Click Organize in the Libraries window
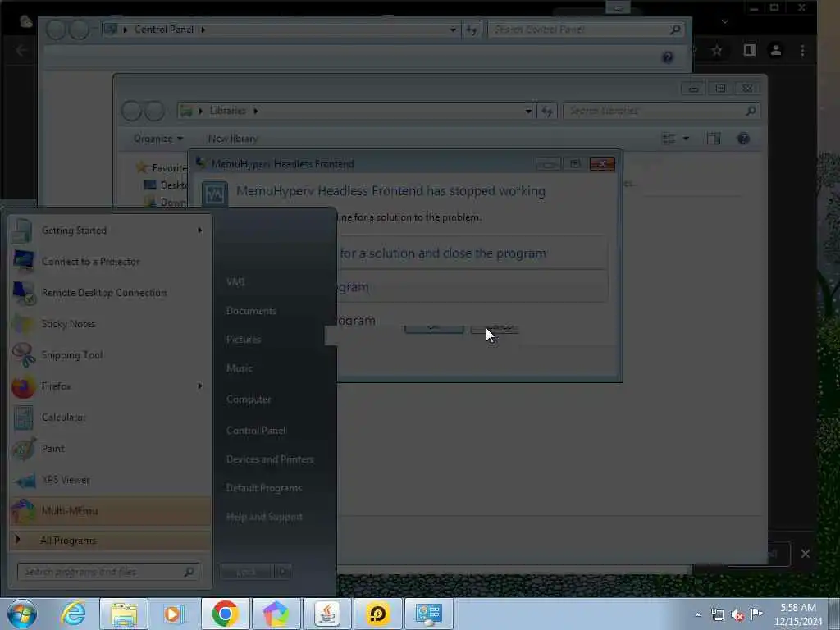Screen dimensions: 840x630 point(158,139)
